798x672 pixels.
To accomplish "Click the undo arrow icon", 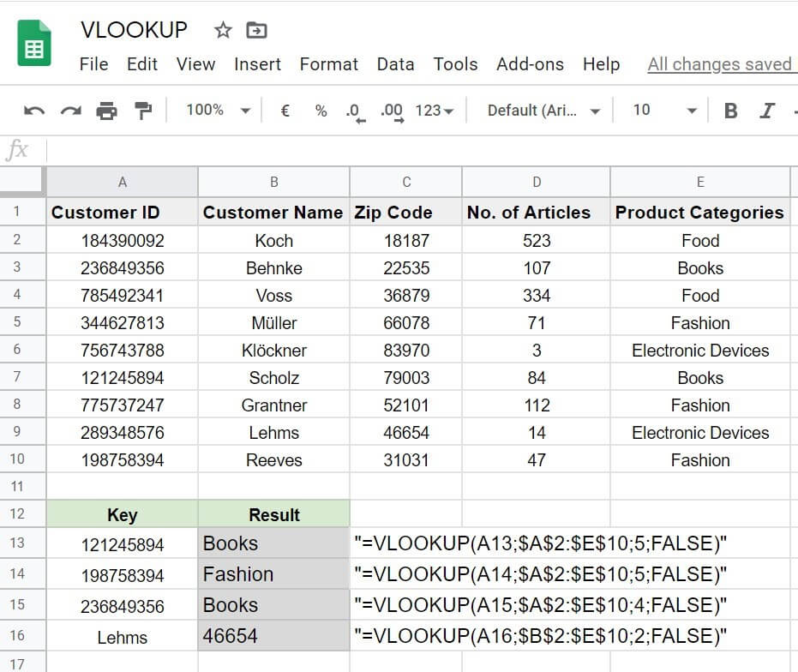I will pos(34,111).
